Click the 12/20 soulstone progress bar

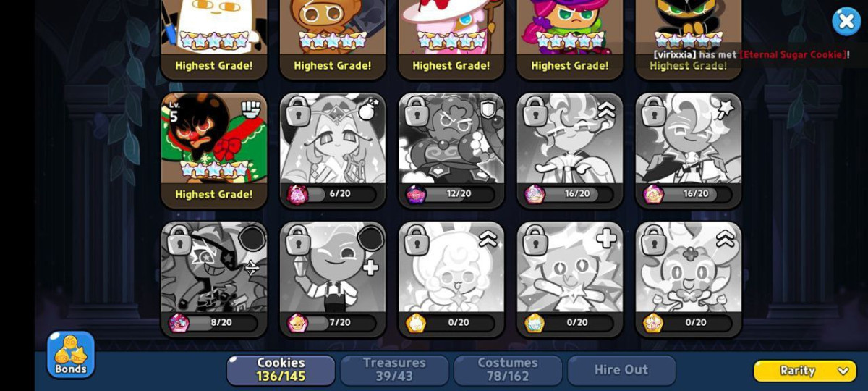[460, 194]
